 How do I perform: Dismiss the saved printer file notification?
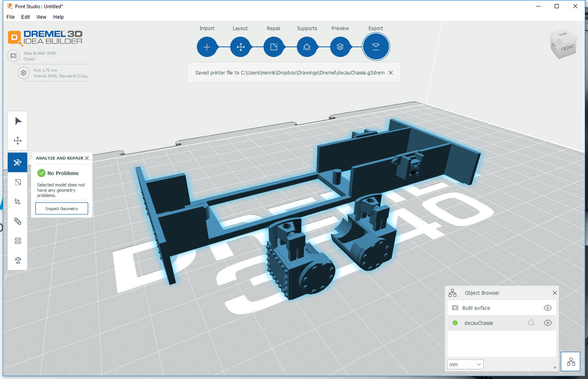[390, 73]
